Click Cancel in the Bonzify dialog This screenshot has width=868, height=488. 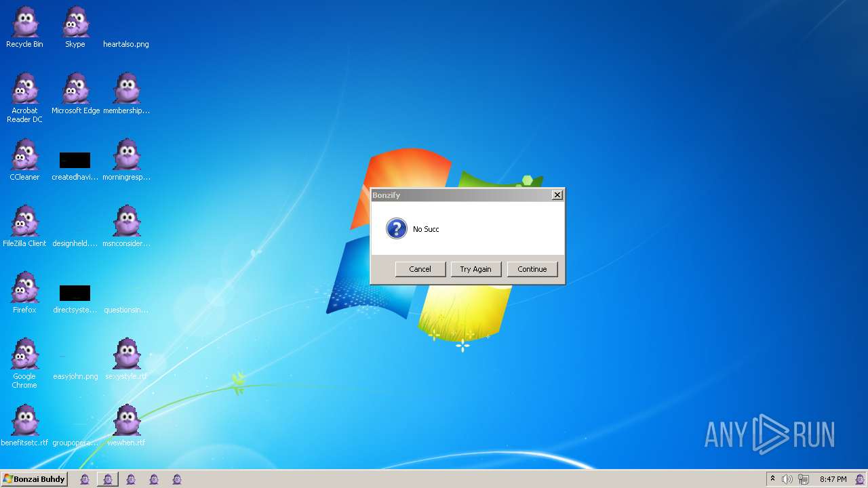420,269
